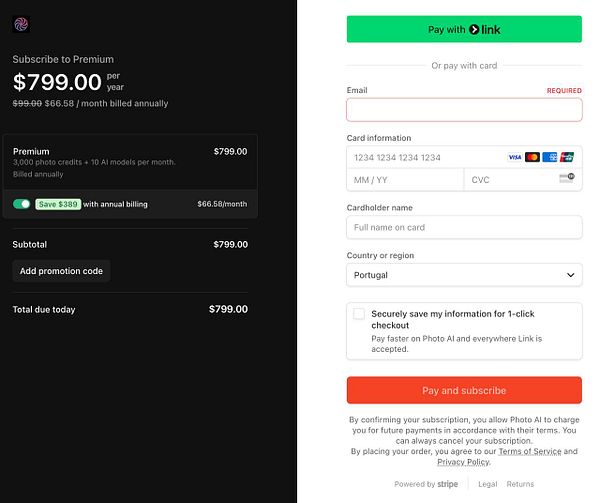Click the American Express card icon
Image resolution: width=600 pixels, height=503 pixels.
[549, 158]
